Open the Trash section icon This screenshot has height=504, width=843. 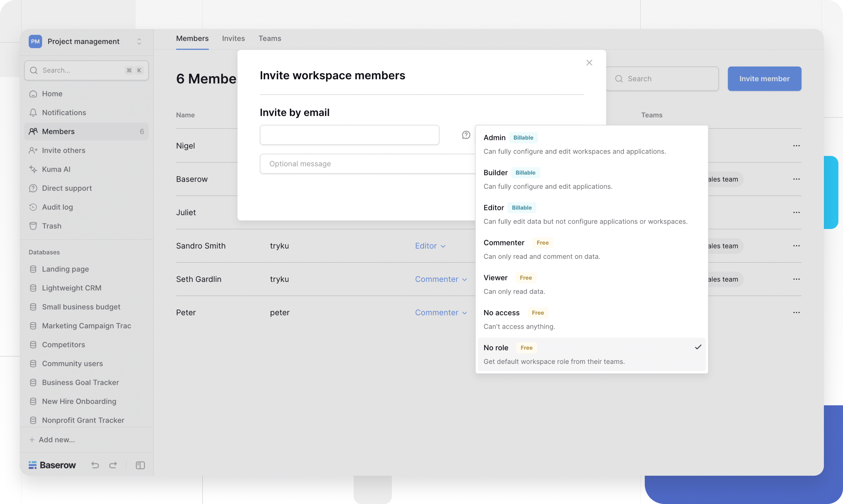(x=33, y=225)
